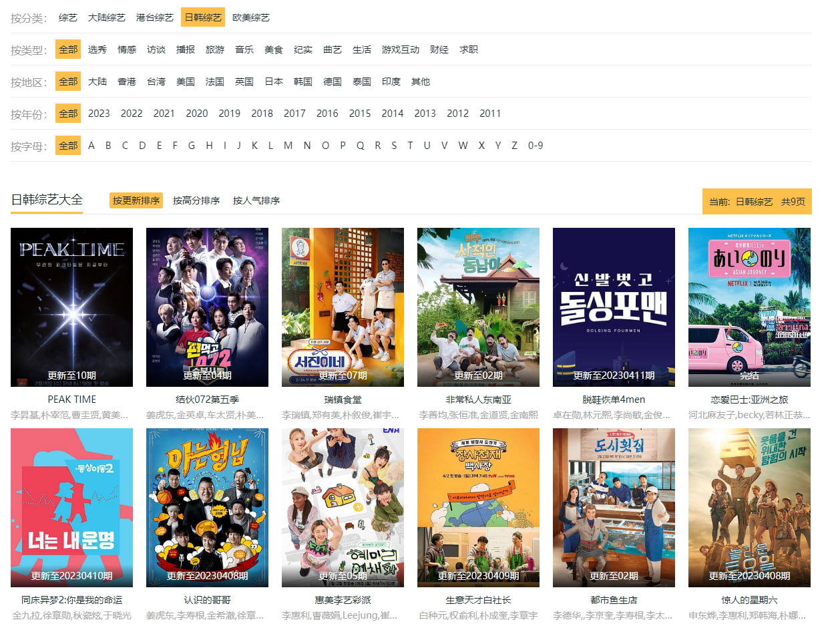Filter by region 泰国
This screenshot has height=624, width=840.
362,82
